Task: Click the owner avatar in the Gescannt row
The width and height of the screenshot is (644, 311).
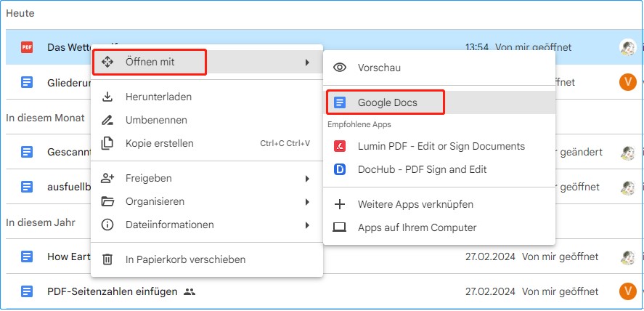Action: (627, 152)
